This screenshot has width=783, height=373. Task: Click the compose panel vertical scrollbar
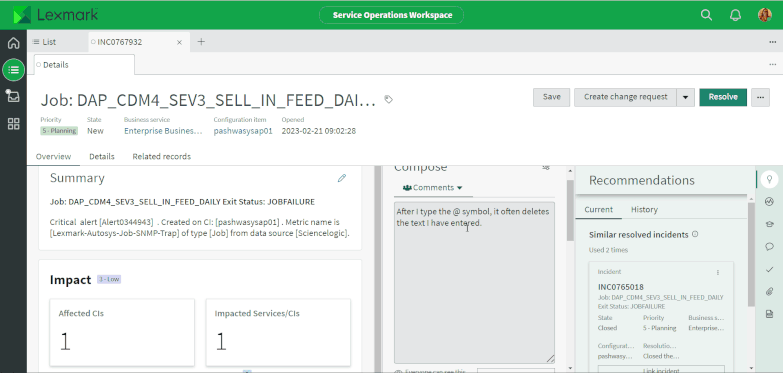pyautogui.click(x=570, y=211)
